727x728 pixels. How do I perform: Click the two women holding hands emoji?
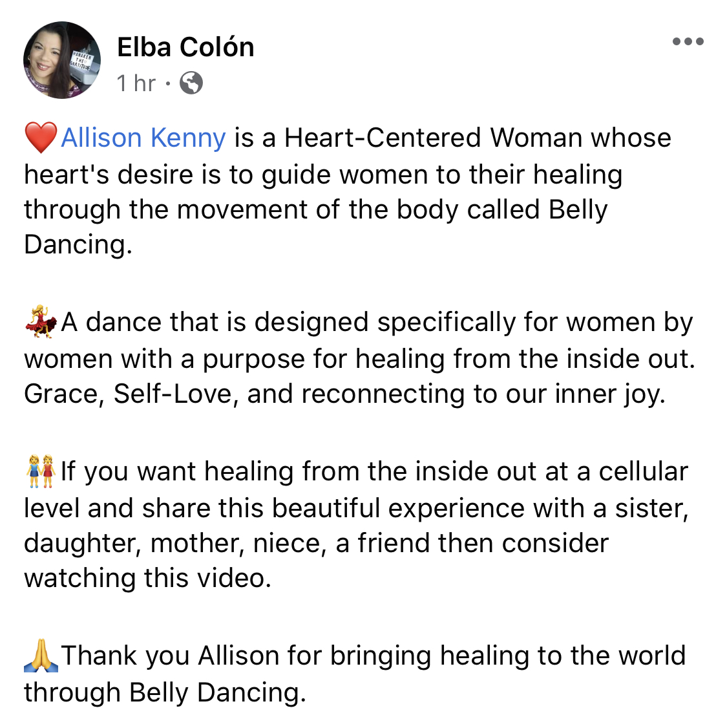[41, 471]
